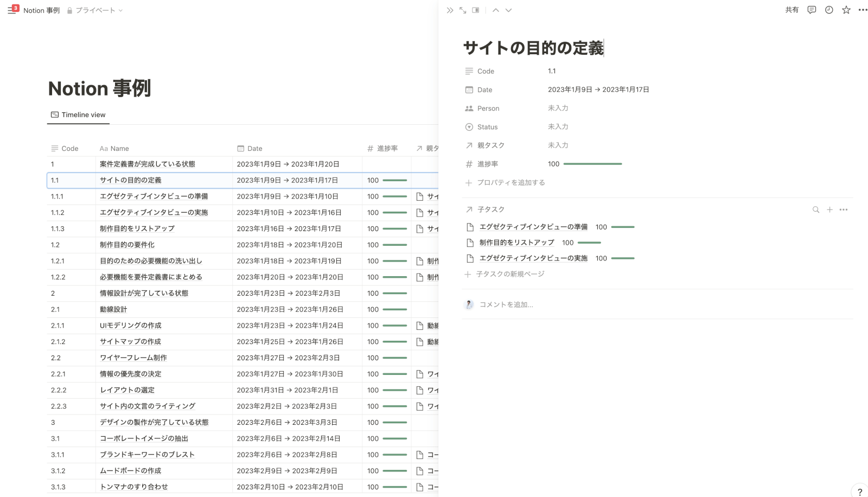
Task: Click 進捗率 progress bar in detail panel
Action: coord(592,164)
